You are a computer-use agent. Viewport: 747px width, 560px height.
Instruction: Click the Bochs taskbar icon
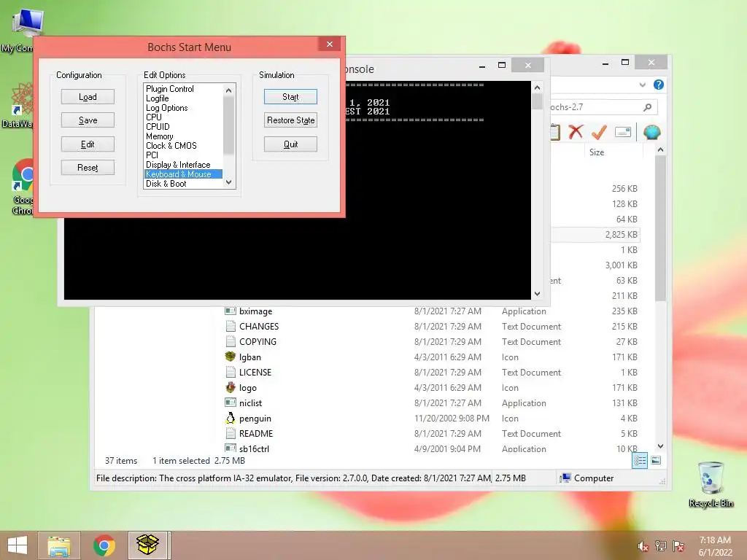pos(147,545)
